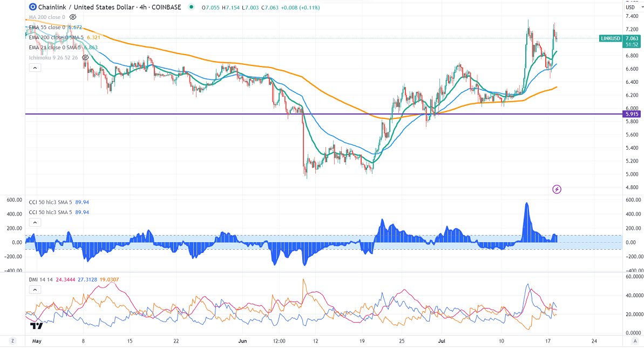Click the 4h interval label

pos(144,7)
